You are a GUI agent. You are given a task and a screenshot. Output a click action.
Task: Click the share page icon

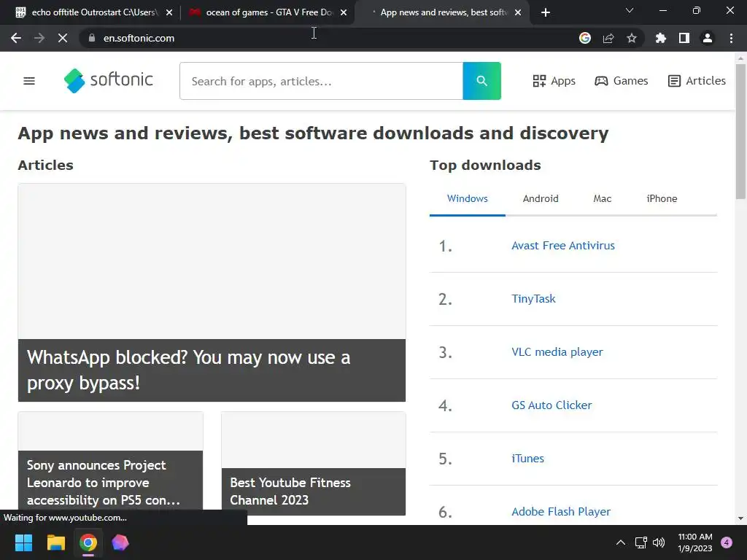pos(608,38)
